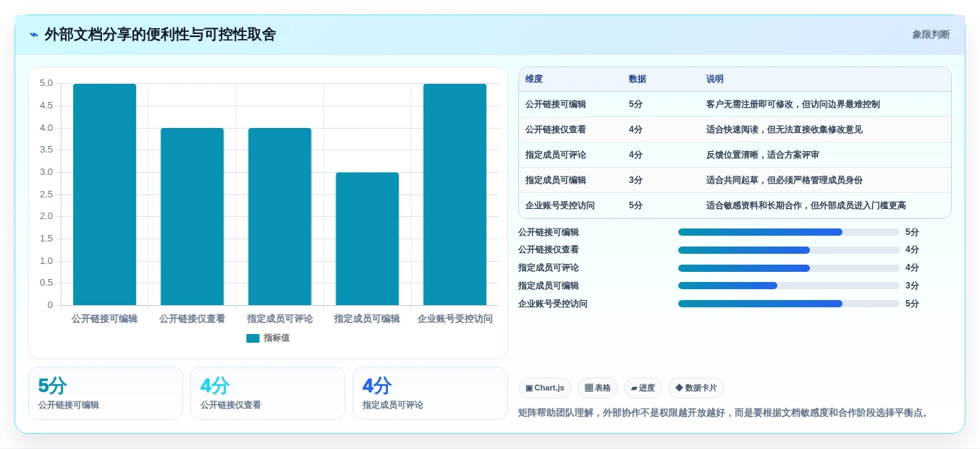
Task: Open the 4分 指定成员可评论 data card
Action: [x=430, y=393]
